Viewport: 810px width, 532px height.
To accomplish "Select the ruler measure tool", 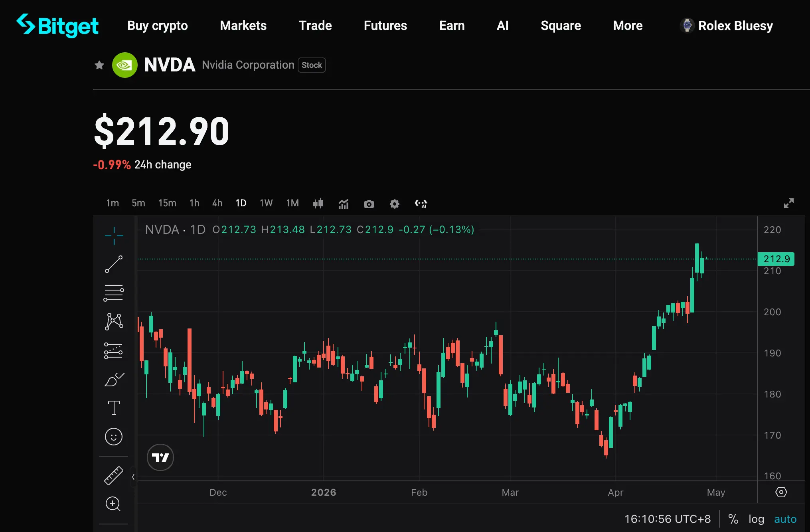I will coord(114,475).
